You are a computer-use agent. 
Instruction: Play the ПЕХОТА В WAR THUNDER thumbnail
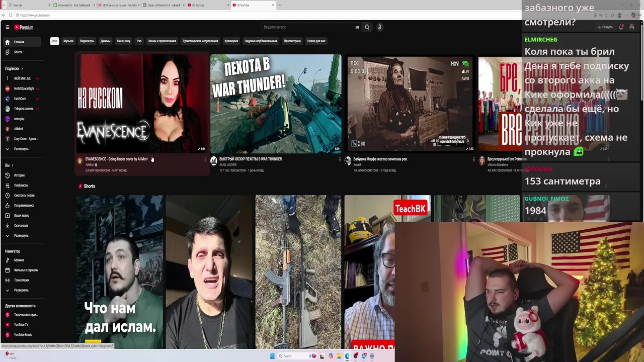click(x=276, y=103)
